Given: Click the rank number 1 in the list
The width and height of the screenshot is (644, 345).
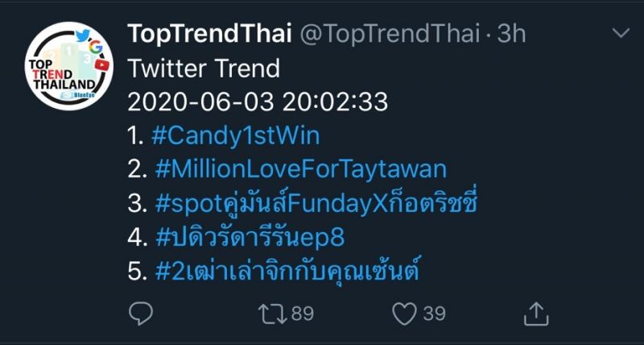Looking at the screenshot, I should (135, 136).
